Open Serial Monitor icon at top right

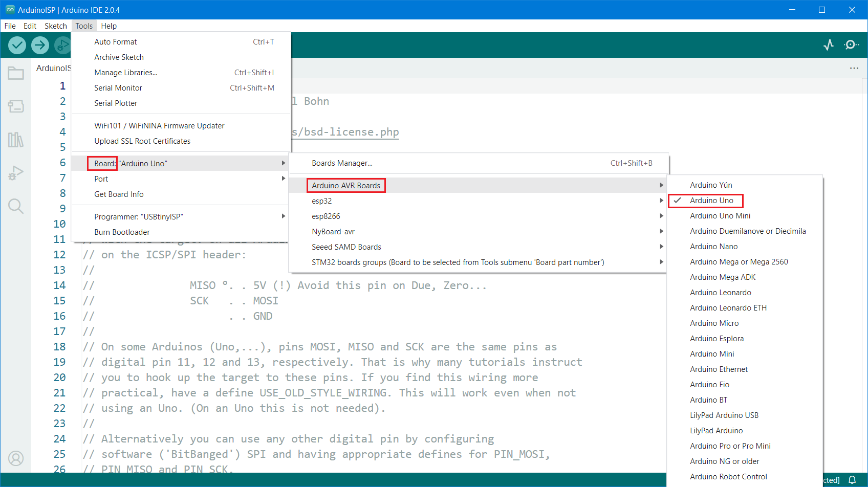pyautogui.click(x=851, y=45)
